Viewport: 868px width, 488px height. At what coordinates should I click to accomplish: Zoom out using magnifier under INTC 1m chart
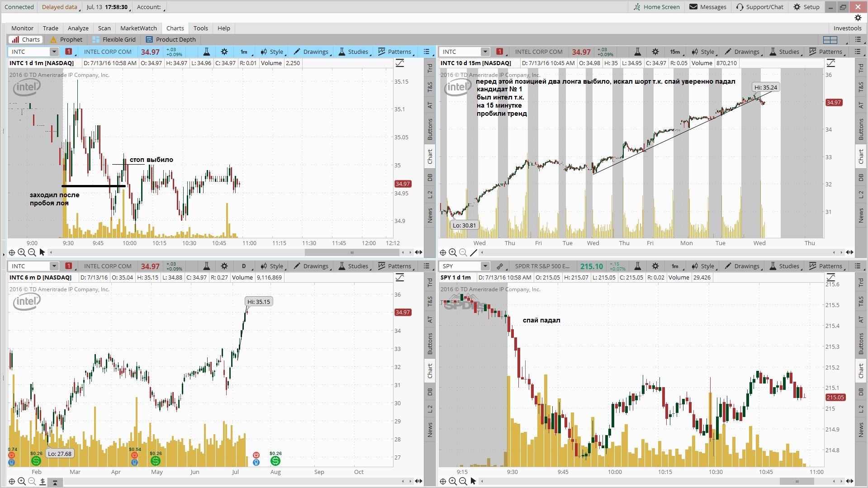(32, 252)
